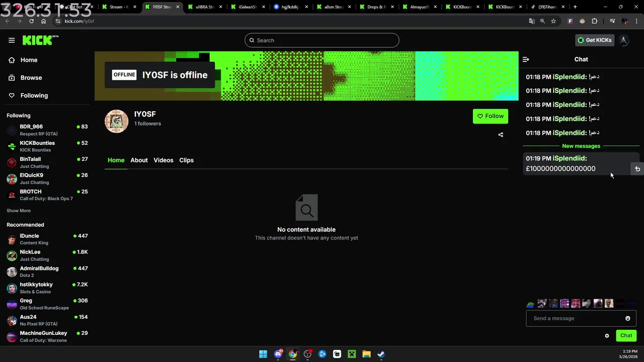
Task: Open Chrome from the taskbar
Action: [x=293, y=354]
